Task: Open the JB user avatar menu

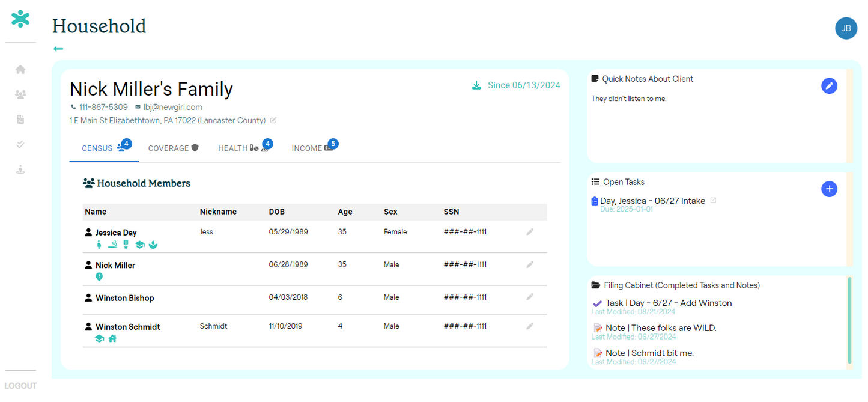Action: click(x=846, y=28)
